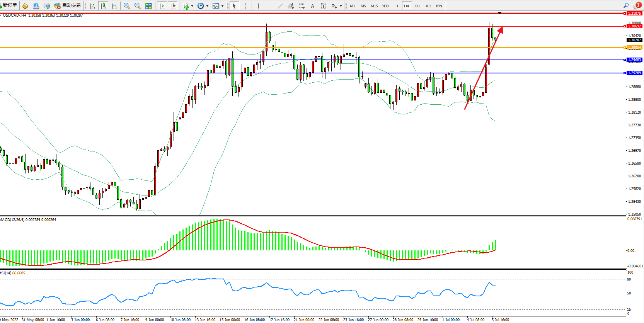This screenshot has height=323, width=644.
Task: Select the vertical line drawing tool
Action: point(258,6)
